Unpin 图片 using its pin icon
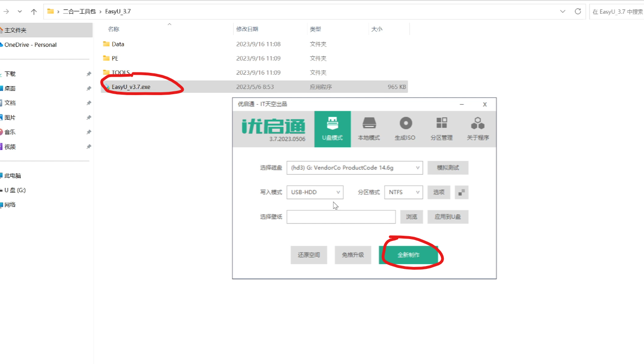The width and height of the screenshot is (644, 364). (89, 117)
